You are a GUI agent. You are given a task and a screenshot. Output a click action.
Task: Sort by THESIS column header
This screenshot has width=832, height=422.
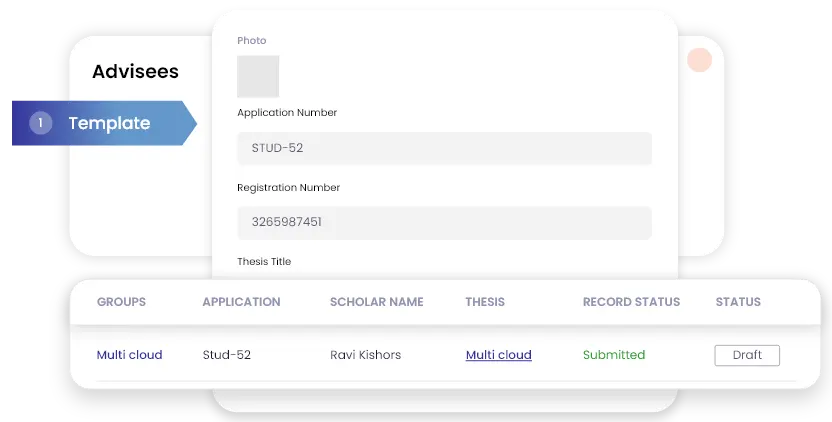click(x=485, y=302)
